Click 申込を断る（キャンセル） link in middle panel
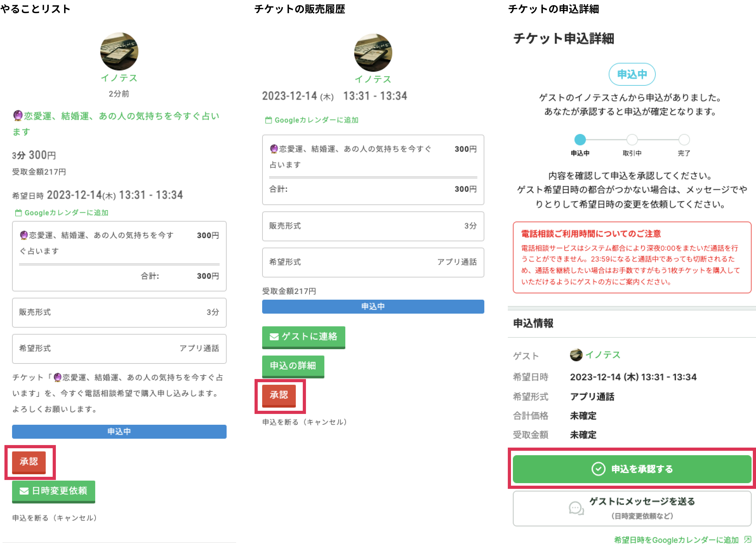Screen dimensions: 756x546 click(x=305, y=422)
